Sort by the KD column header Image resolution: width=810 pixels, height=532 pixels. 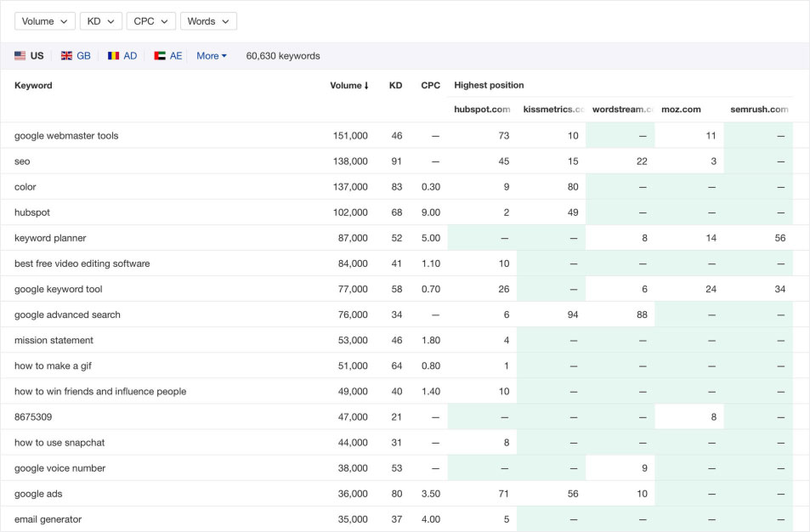click(x=396, y=85)
